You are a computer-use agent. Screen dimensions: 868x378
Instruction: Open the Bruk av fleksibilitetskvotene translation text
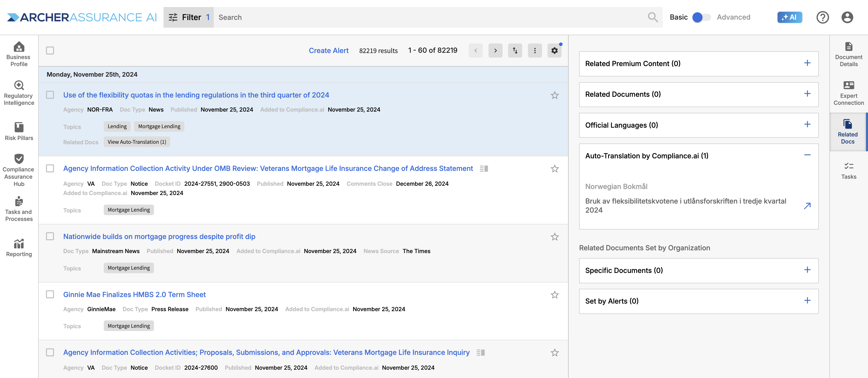pos(685,206)
